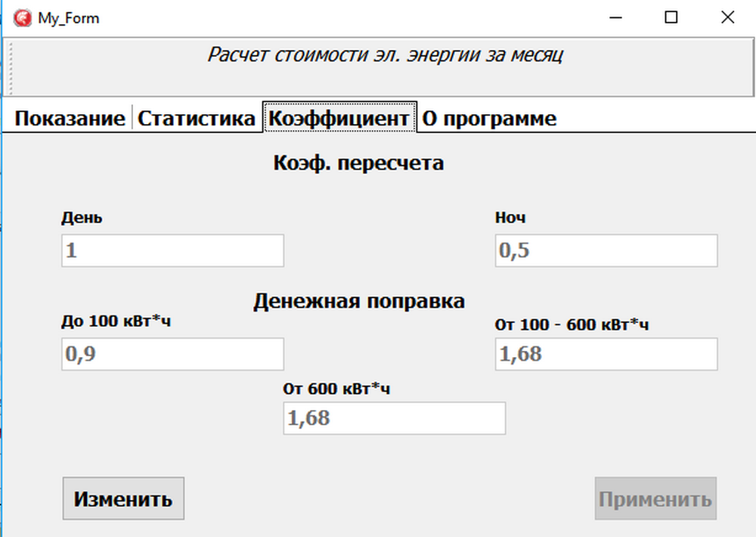Click the toolbar grip handle at left edge
756x537 pixels.
pyautogui.click(x=10, y=68)
